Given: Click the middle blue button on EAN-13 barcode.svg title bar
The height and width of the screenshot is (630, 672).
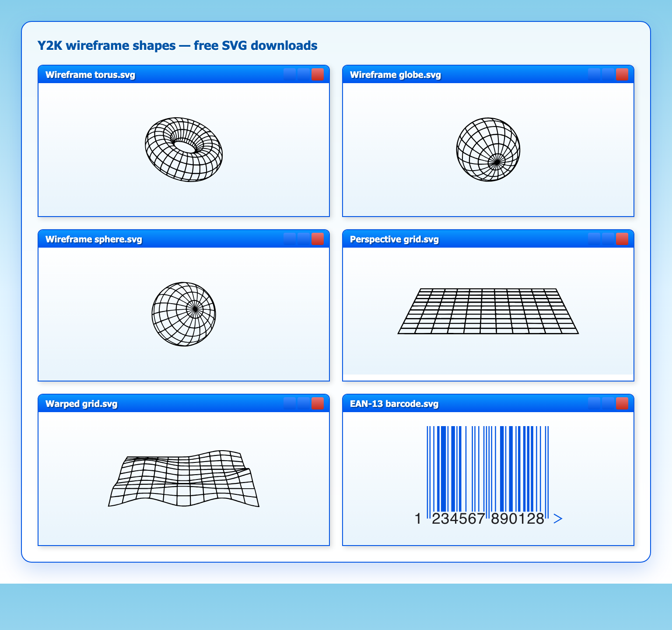Looking at the screenshot, I should [608, 403].
